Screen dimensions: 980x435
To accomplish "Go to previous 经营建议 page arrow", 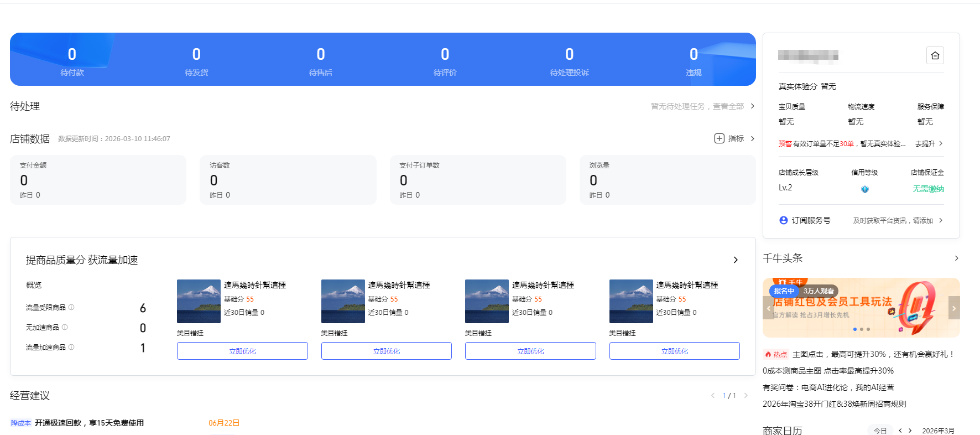I will pyautogui.click(x=713, y=395).
